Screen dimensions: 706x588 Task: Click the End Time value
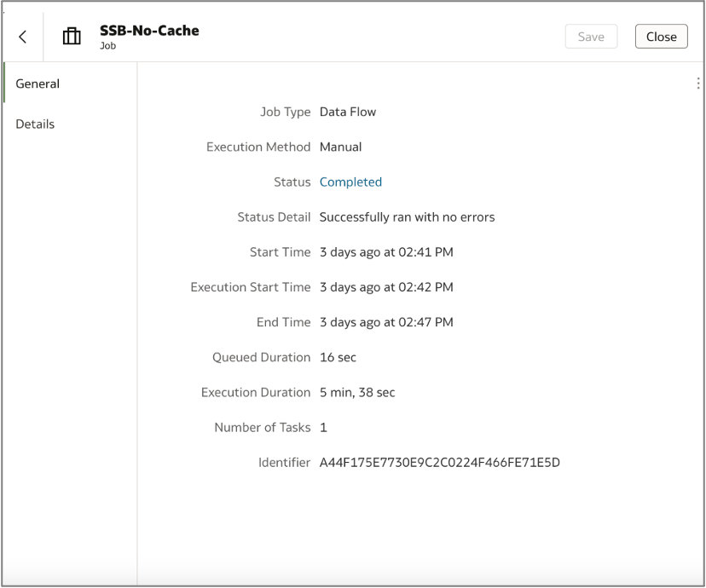pyautogui.click(x=385, y=321)
